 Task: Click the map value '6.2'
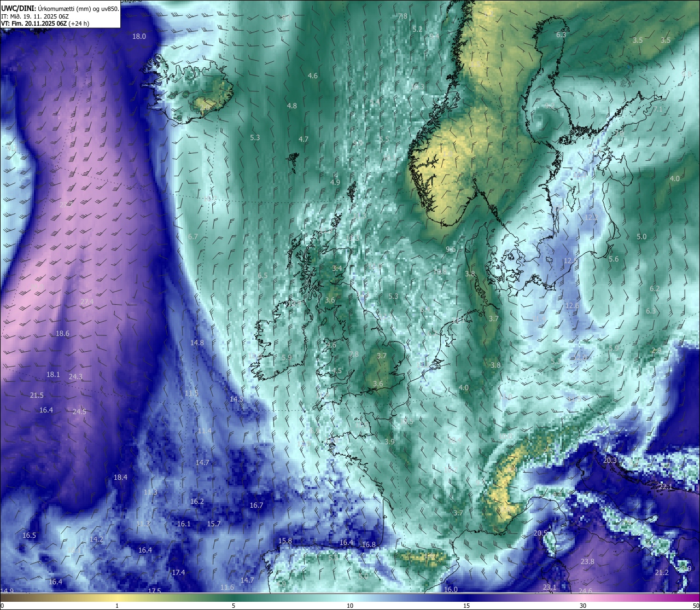tap(655, 289)
